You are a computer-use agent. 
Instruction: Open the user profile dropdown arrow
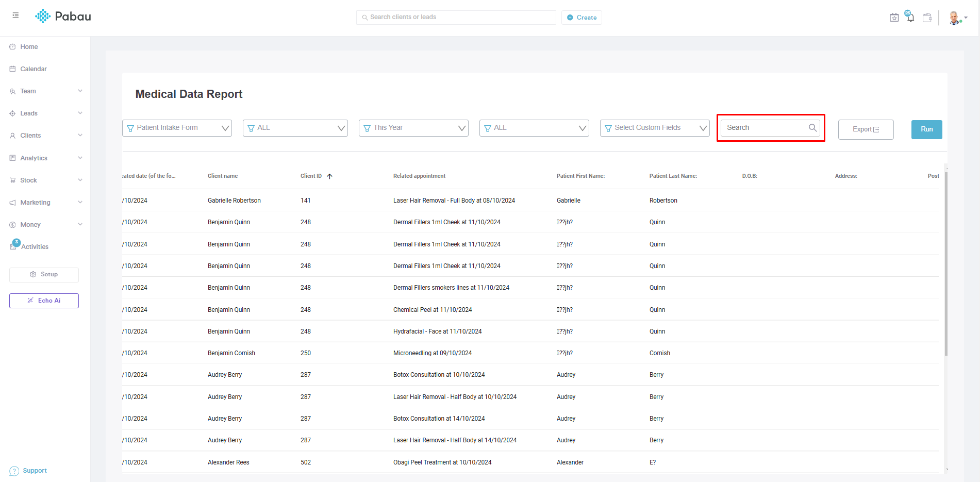tap(966, 18)
